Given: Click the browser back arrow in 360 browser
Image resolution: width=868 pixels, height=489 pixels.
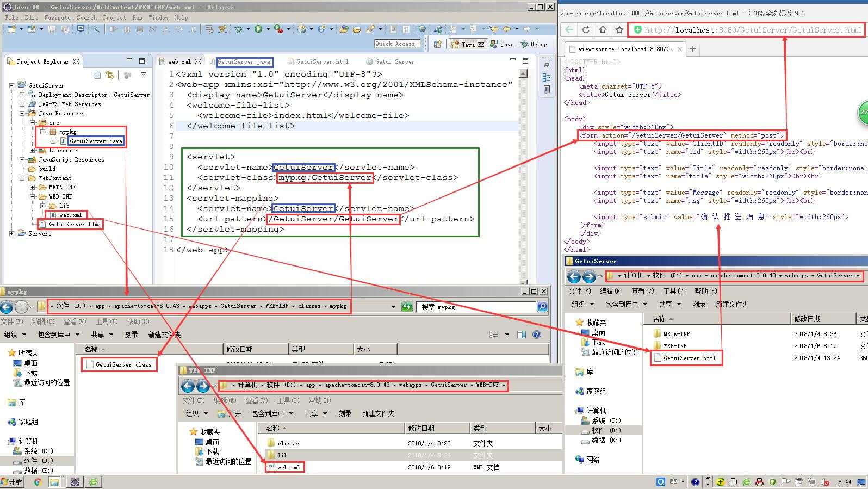Looking at the screenshot, I should pyautogui.click(x=569, y=30).
